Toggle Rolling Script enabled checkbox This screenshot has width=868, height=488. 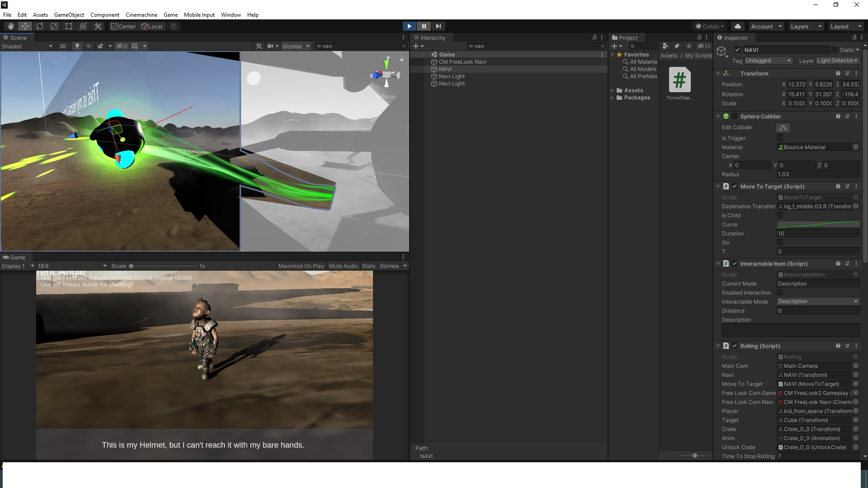pyautogui.click(x=735, y=346)
